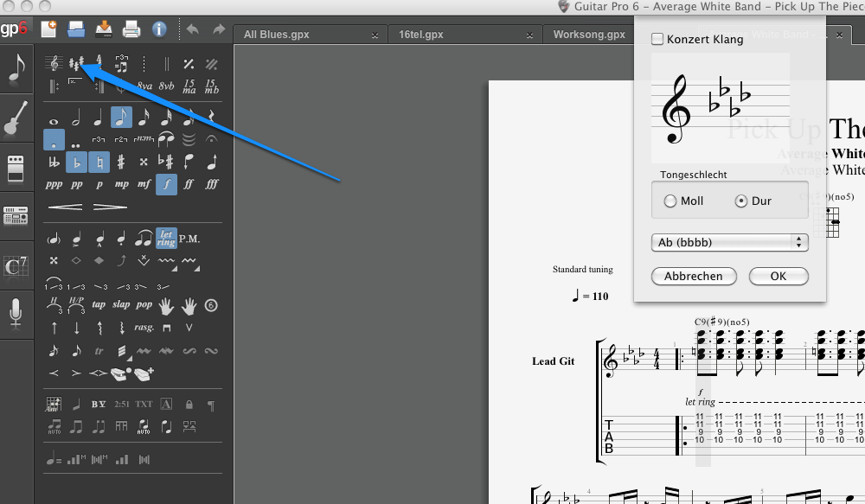Toggle the flat accidental

click(x=76, y=163)
